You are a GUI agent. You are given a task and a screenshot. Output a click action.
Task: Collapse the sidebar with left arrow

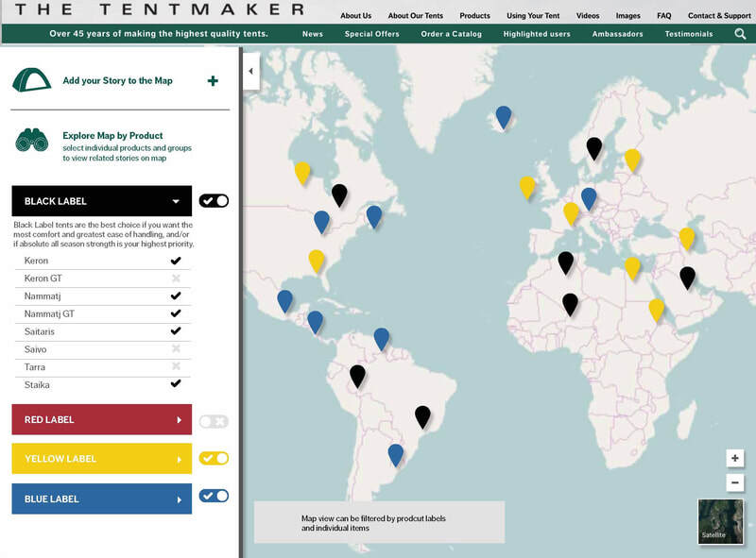[x=251, y=72]
